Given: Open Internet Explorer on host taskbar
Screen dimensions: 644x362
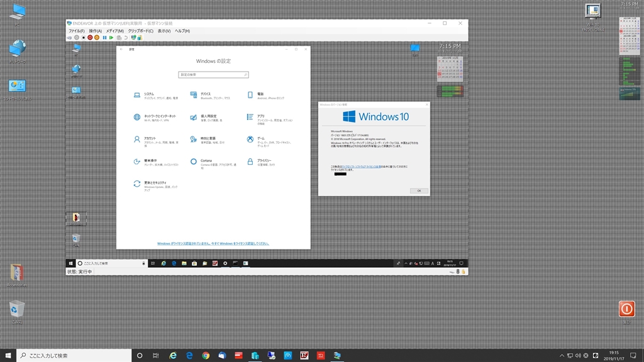Looking at the screenshot, I should pos(173,356).
